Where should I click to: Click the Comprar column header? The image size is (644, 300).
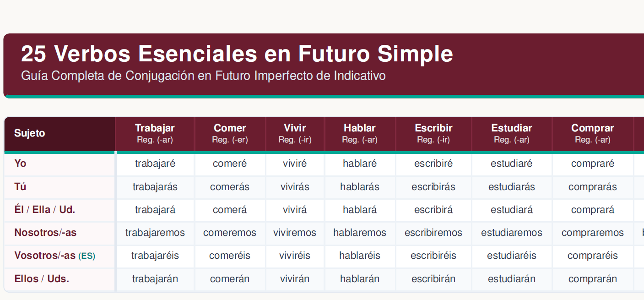click(593, 134)
